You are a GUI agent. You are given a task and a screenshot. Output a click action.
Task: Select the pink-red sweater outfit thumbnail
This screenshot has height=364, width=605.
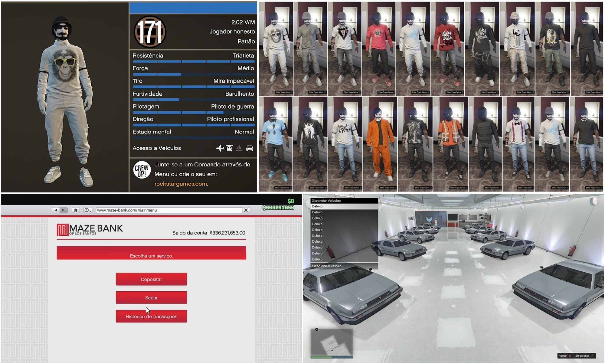click(379, 49)
